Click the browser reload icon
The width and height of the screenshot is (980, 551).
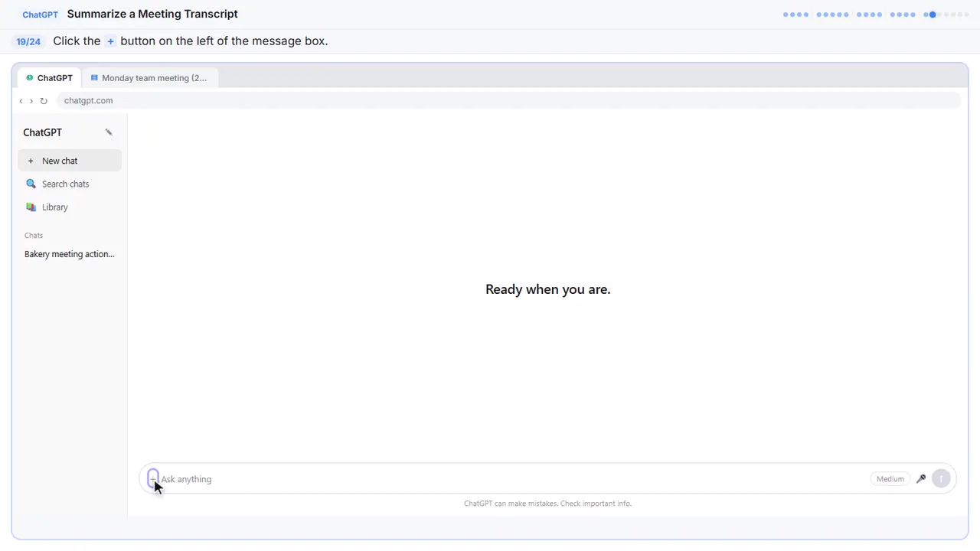click(x=44, y=101)
